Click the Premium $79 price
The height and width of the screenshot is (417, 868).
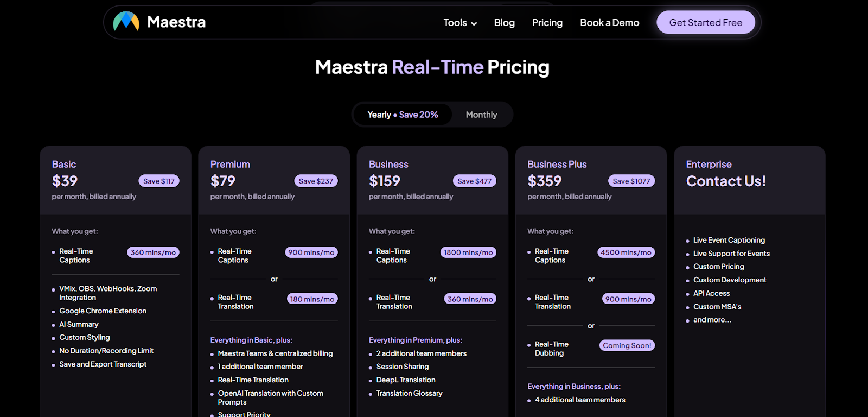(x=223, y=181)
